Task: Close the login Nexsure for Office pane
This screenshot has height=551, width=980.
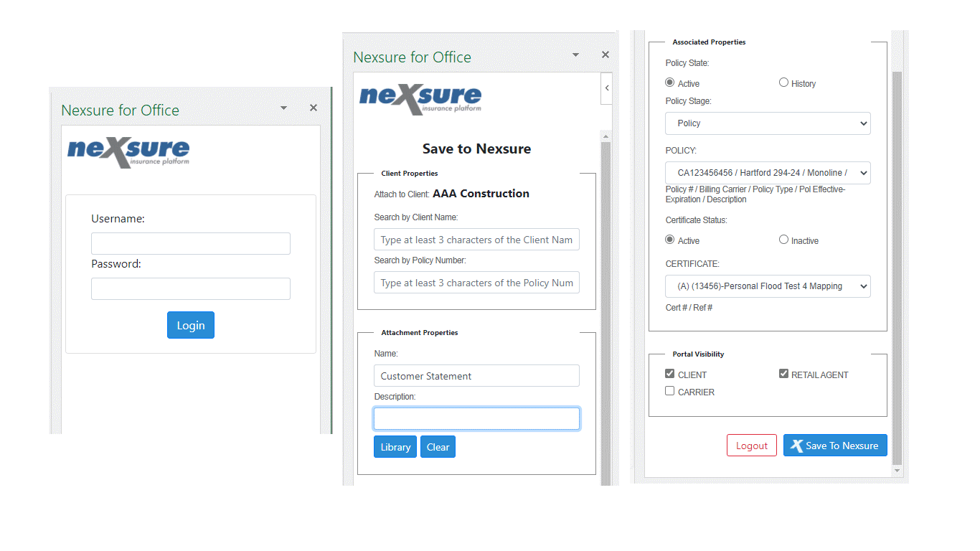Action: click(x=314, y=108)
